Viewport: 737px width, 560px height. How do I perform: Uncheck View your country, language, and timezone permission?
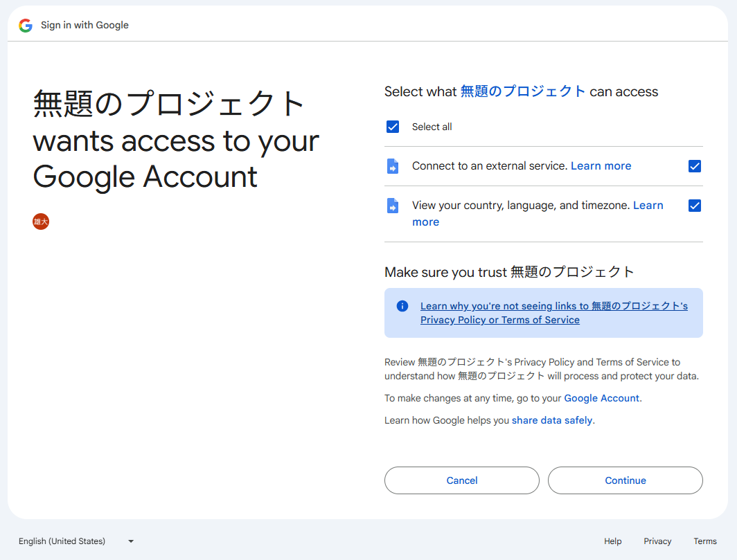[695, 206]
